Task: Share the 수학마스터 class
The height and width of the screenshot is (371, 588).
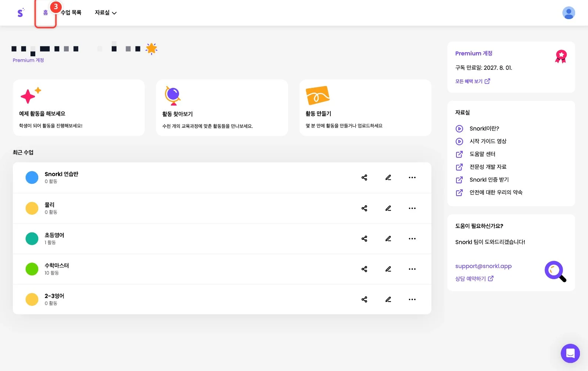Action: tap(364, 269)
